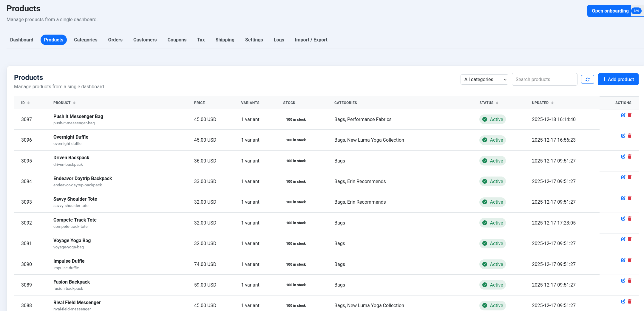Screen dimensions: 644x311
Task: Click the Add product button
Action: [618, 79]
